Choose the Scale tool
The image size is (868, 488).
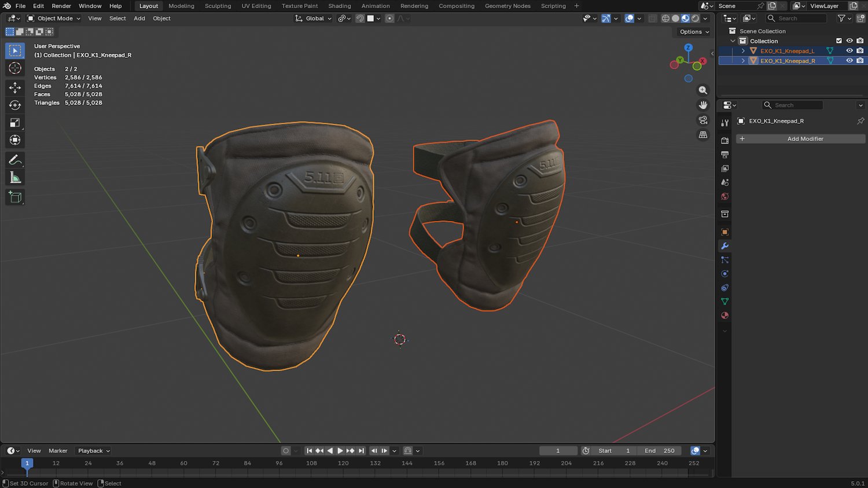[x=15, y=123]
